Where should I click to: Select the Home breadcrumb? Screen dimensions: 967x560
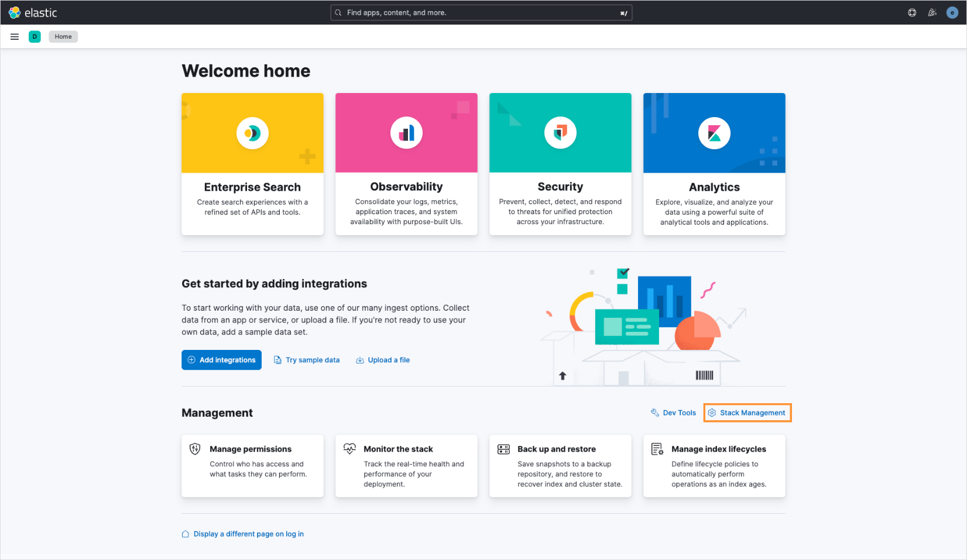tap(63, 36)
